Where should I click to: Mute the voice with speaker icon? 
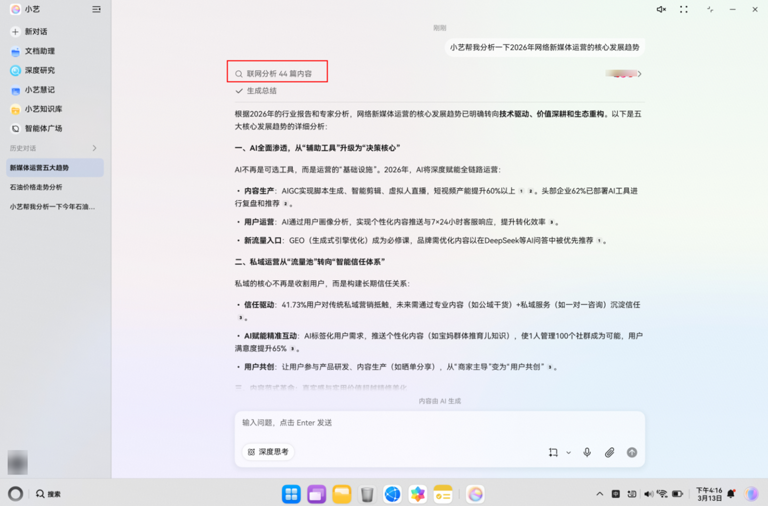pos(661,9)
